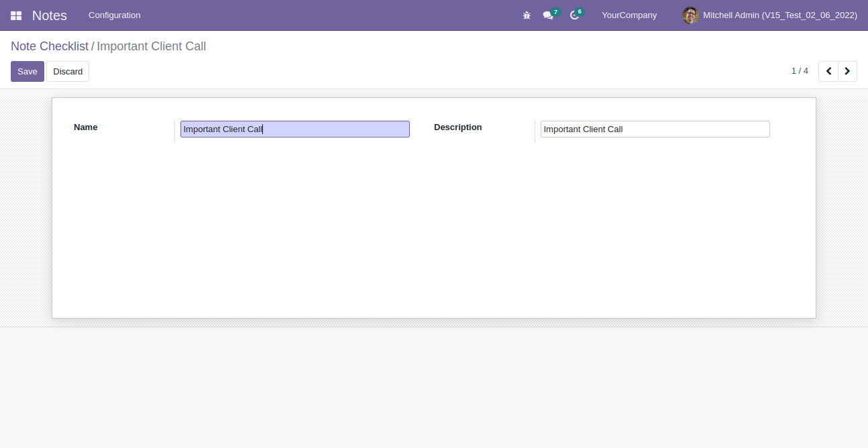
Task: Click Mitchell Admin's avatar picture
Action: 690,15
